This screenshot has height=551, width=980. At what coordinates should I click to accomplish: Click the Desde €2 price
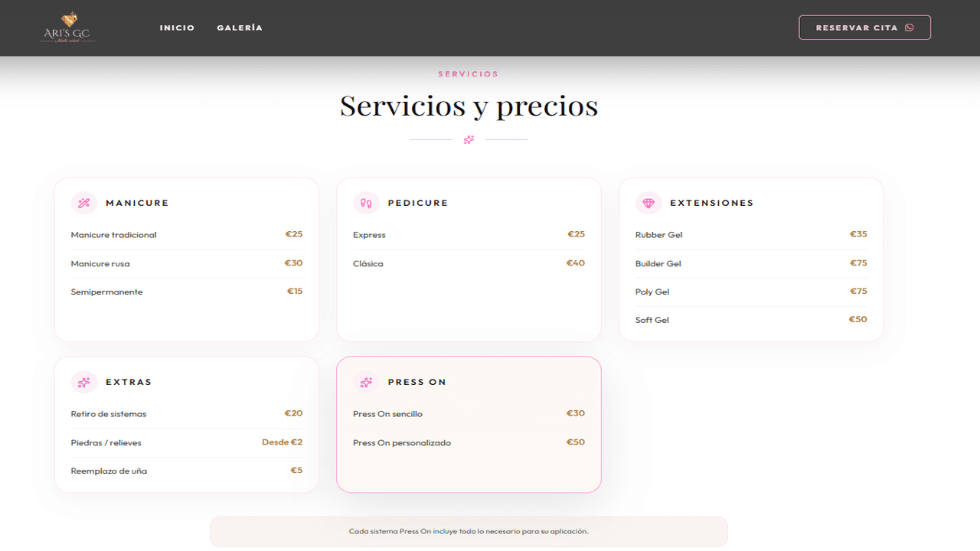click(283, 442)
